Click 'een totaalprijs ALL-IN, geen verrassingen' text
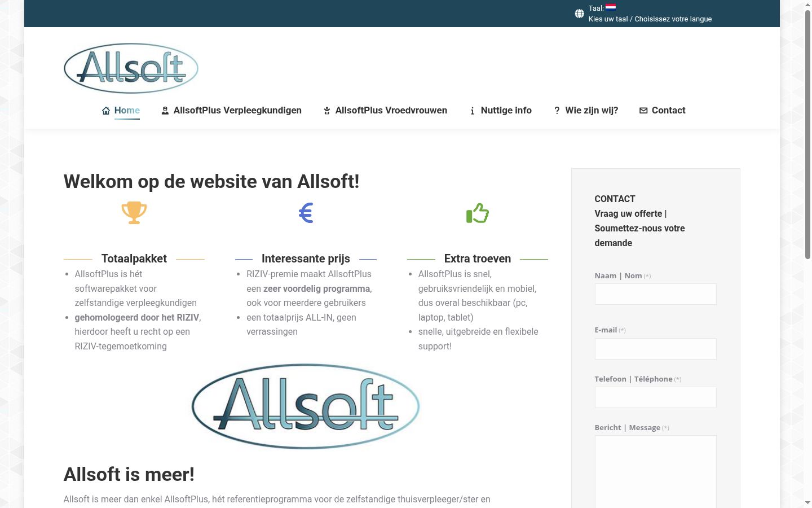Image resolution: width=812 pixels, height=508 pixels. (x=301, y=325)
